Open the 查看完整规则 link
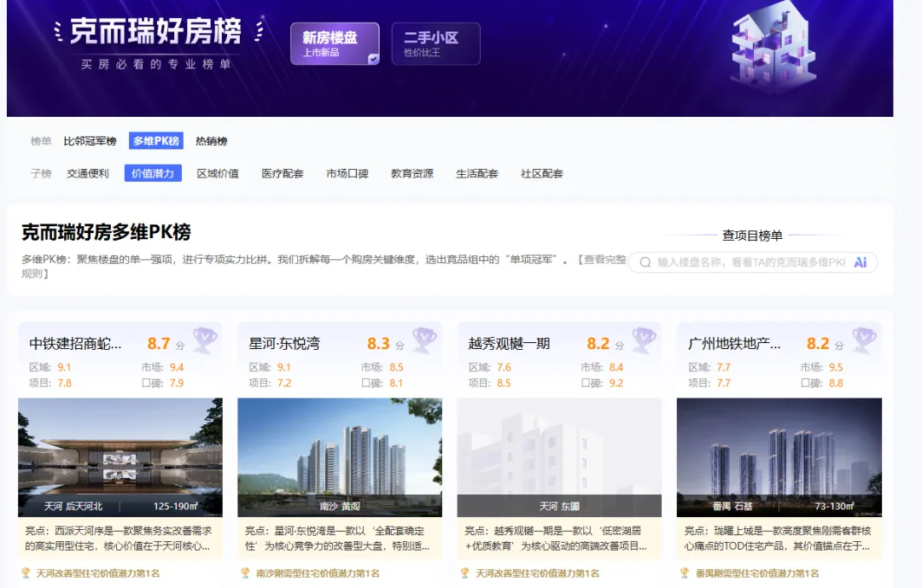This screenshot has height=588, width=922. [602, 259]
